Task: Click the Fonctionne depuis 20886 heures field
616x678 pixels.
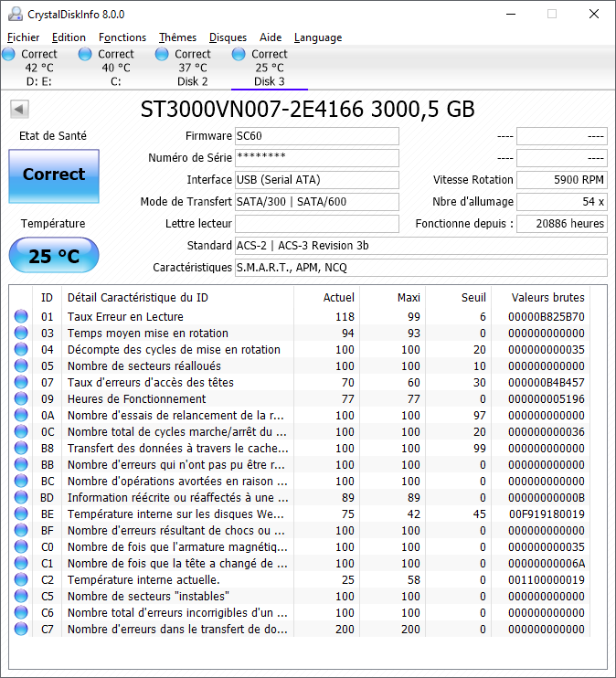Action: pyautogui.click(x=562, y=224)
